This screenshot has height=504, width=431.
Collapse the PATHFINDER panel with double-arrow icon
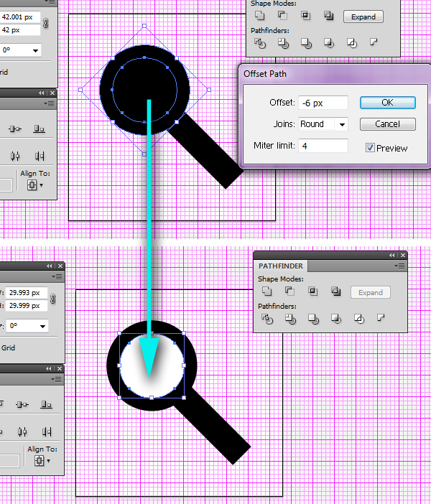click(x=391, y=255)
